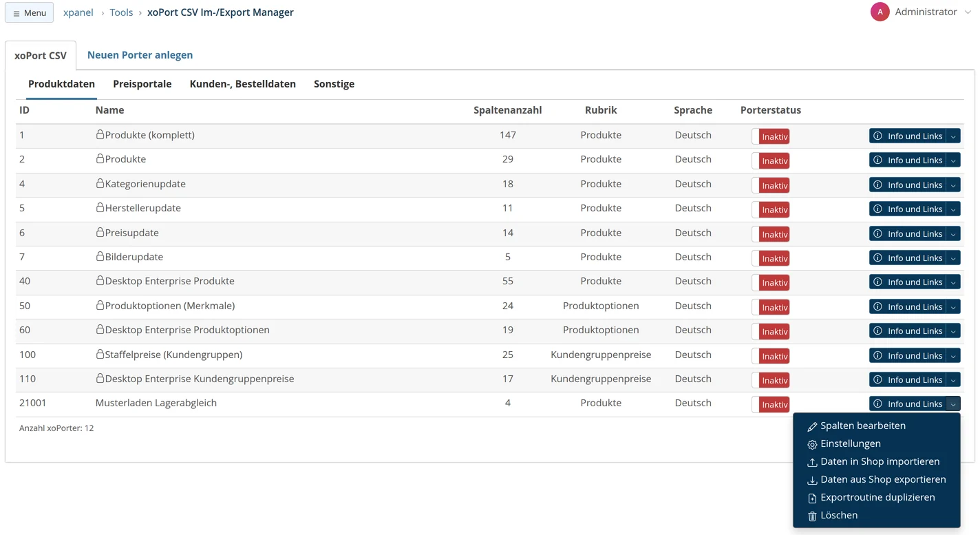Click the lock icon of Desktop Enterprise Produkte
The height and width of the screenshot is (535, 980).
pyautogui.click(x=100, y=280)
